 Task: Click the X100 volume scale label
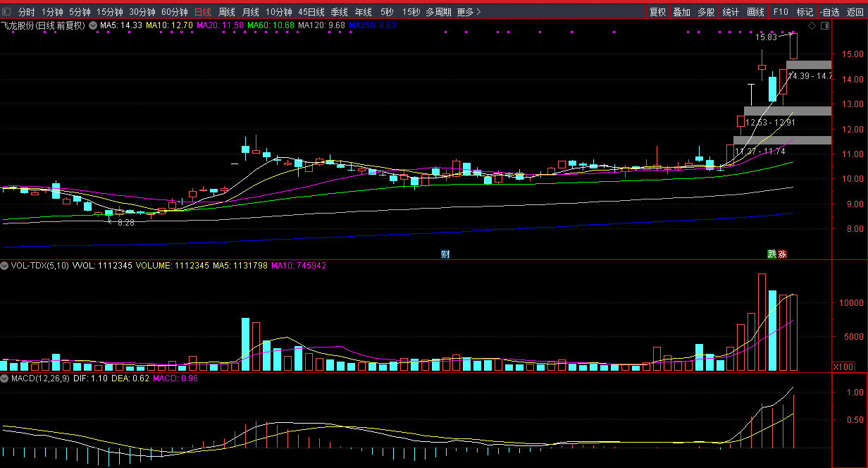[x=843, y=367]
